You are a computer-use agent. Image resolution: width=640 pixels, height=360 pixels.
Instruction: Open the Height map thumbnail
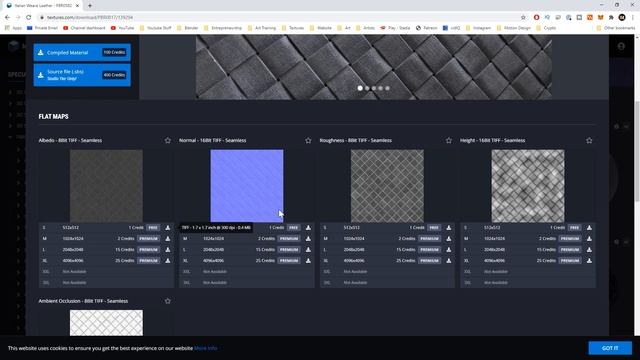pyautogui.click(x=528, y=186)
